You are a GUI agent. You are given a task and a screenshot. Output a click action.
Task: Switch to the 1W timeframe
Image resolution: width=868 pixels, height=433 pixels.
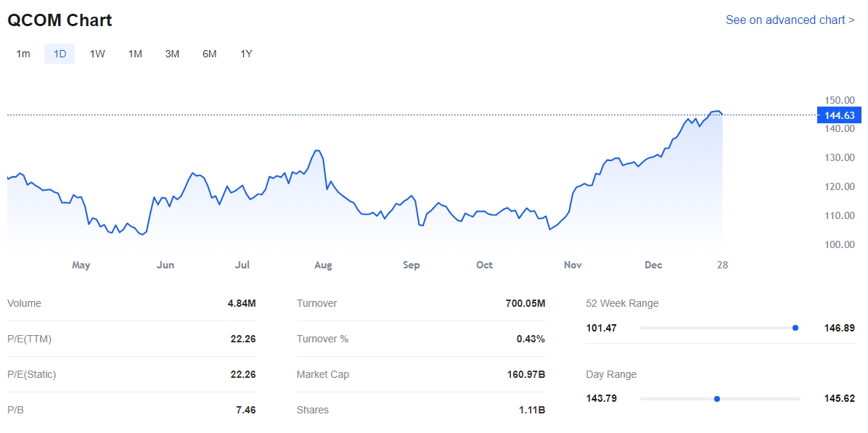(97, 54)
